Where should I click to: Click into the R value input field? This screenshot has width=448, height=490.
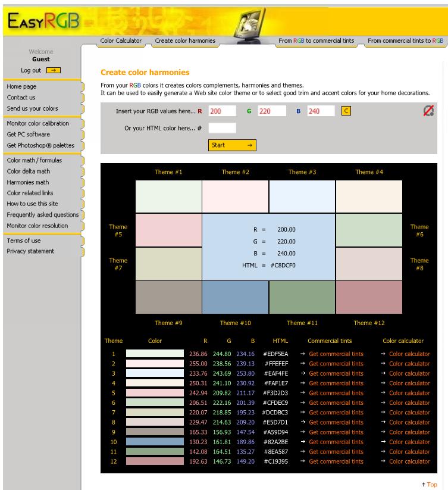(222, 111)
